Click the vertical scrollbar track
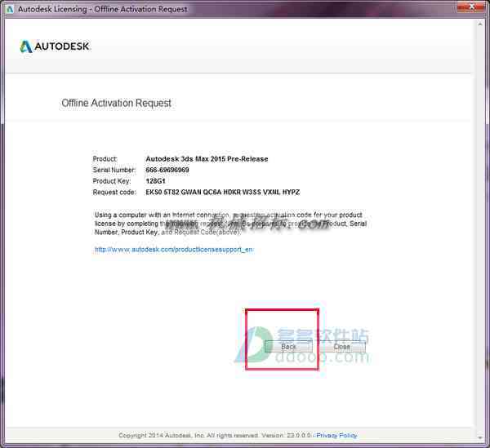The height and width of the screenshot is (448, 490). [480, 231]
